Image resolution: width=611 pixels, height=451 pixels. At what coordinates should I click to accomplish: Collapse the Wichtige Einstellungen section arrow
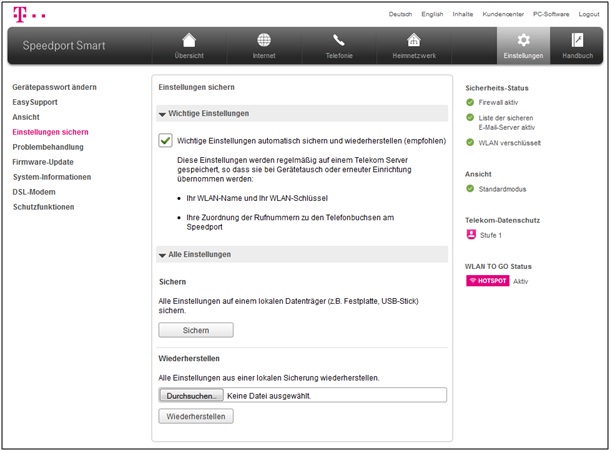click(162, 114)
